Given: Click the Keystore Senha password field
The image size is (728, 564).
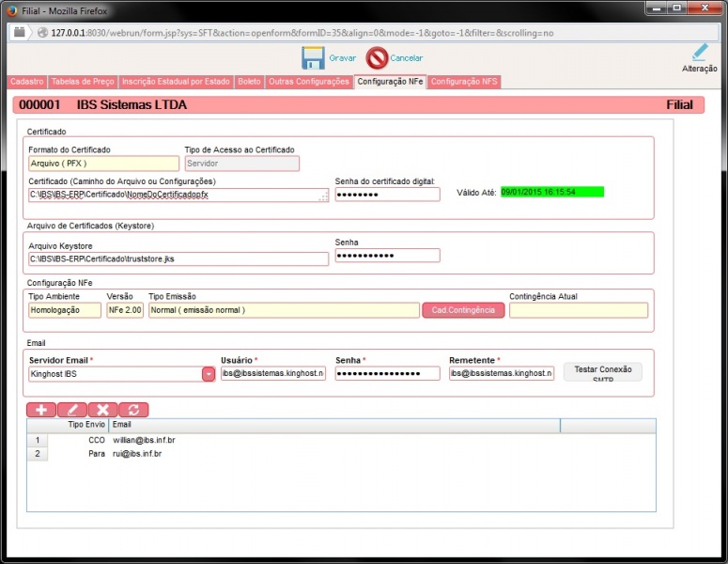Looking at the screenshot, I should [x=388, y=256].
